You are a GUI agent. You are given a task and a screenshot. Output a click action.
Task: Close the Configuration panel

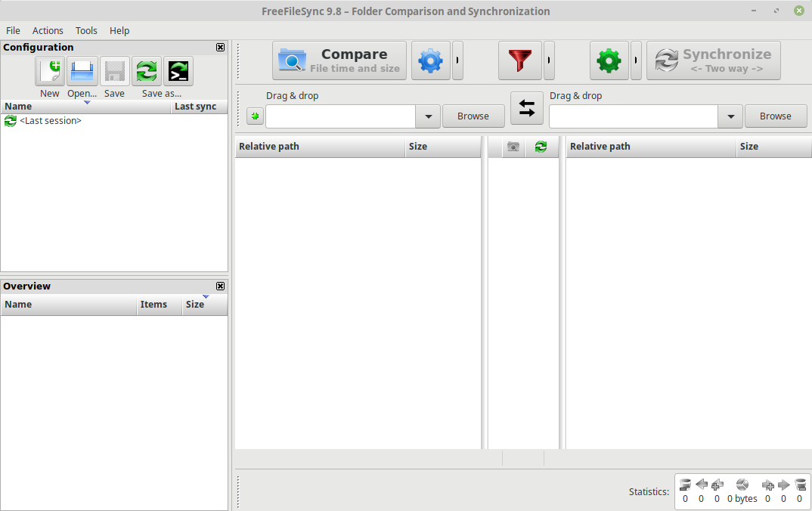point(221,47)
